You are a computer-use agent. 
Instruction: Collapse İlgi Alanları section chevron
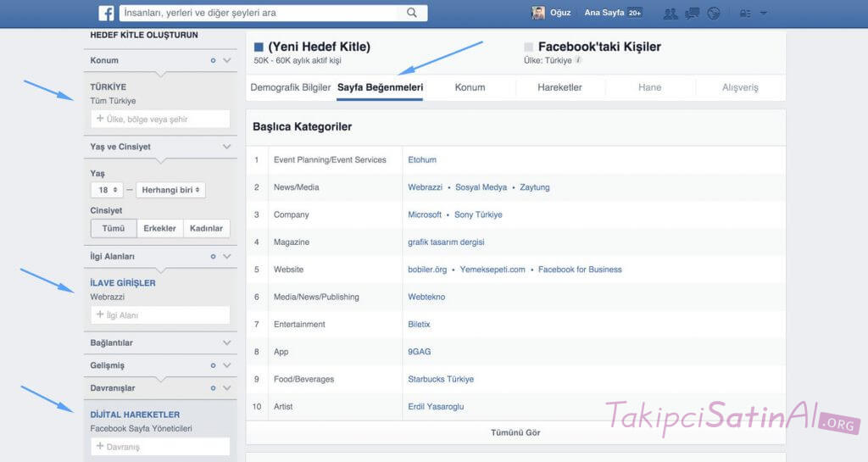pos(227,256)
